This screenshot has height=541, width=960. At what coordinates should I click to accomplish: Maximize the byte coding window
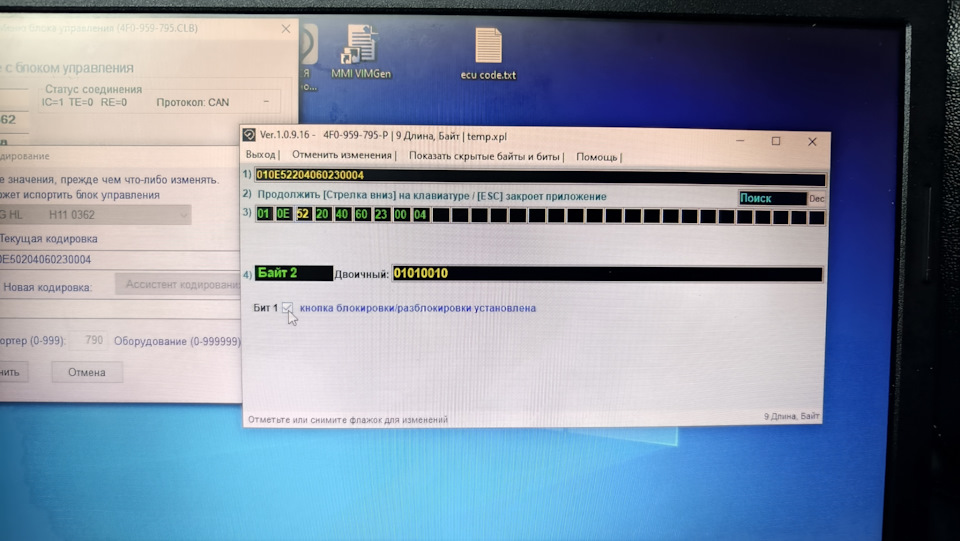coord(776,141)
